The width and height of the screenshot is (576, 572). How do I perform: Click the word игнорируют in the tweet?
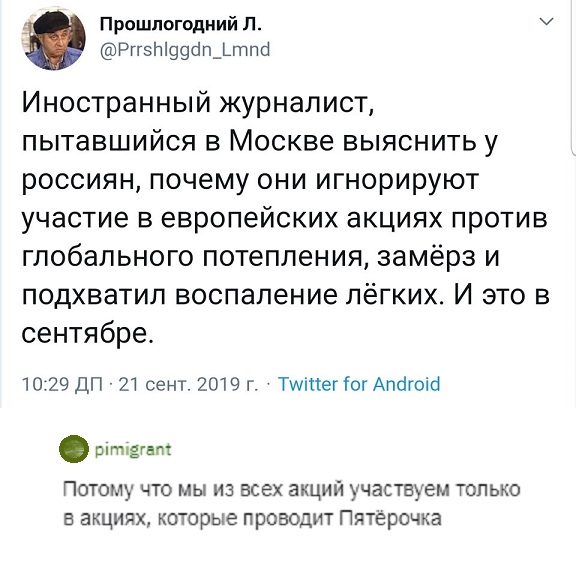pos(397,181)
